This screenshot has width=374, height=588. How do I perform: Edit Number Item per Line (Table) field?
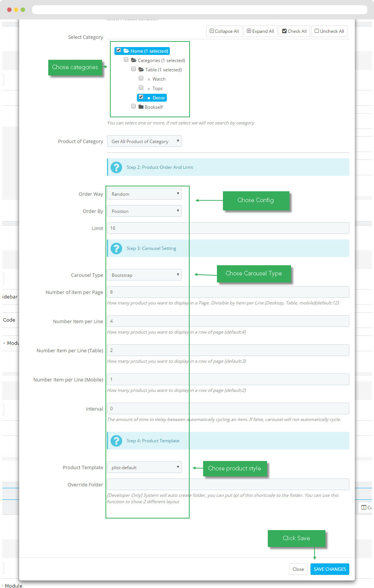[228, 350]
